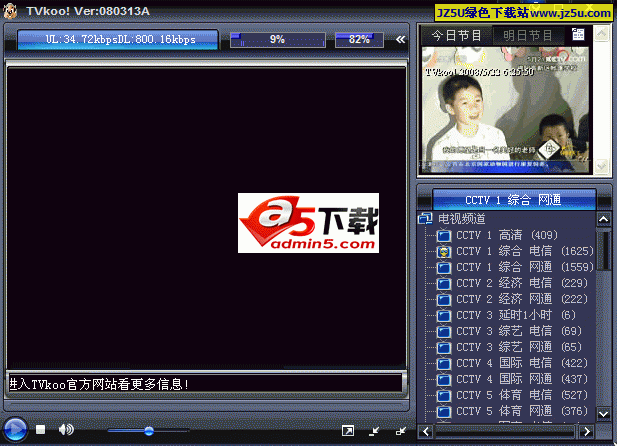The height and width of the screenshot is (446, 617).
Task: Click TV icon beside CCTV 1 综合 网通
Action: (x=444, y=268)
